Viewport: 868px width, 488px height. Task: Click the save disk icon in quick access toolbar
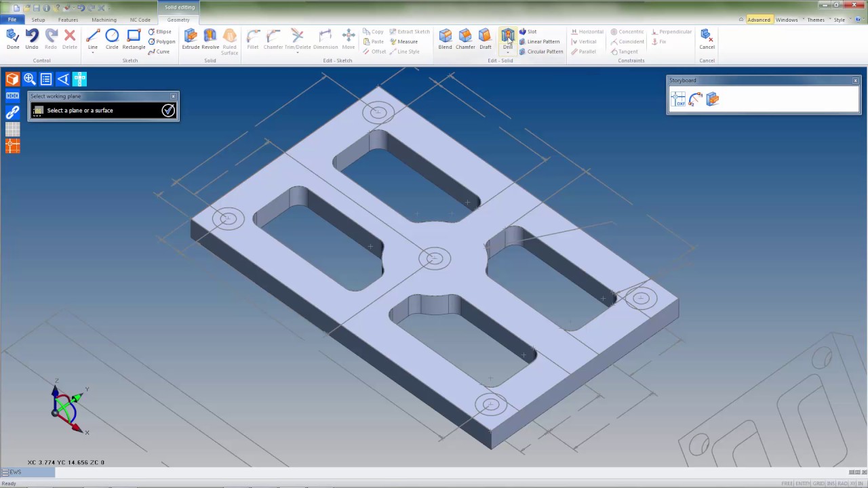(37, 7)
